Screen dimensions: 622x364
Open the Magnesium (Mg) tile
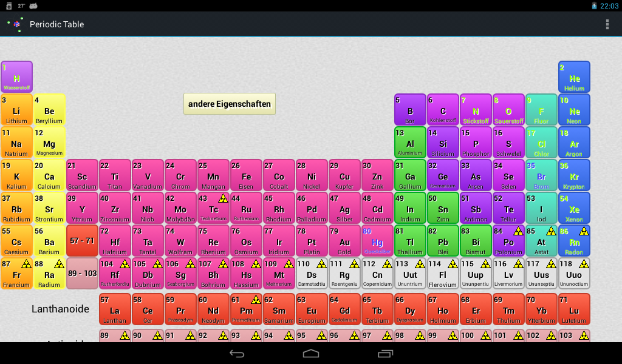pos(49,143)
